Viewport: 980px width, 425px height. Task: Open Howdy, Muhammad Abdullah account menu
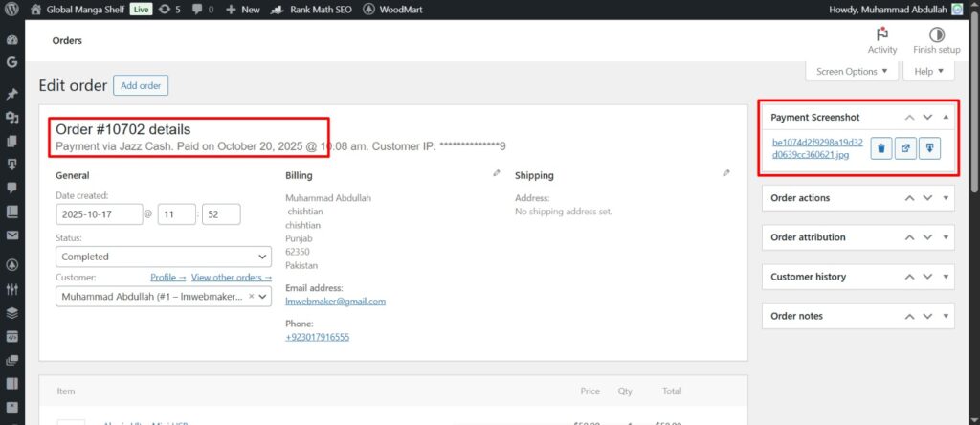point(896,10)
